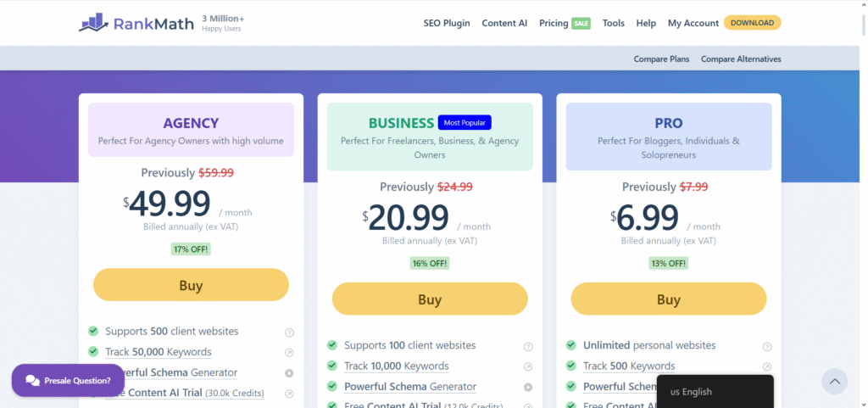Buy the Pro plan
The width and height of the screenshot is (868, 408).
point(669,299)
